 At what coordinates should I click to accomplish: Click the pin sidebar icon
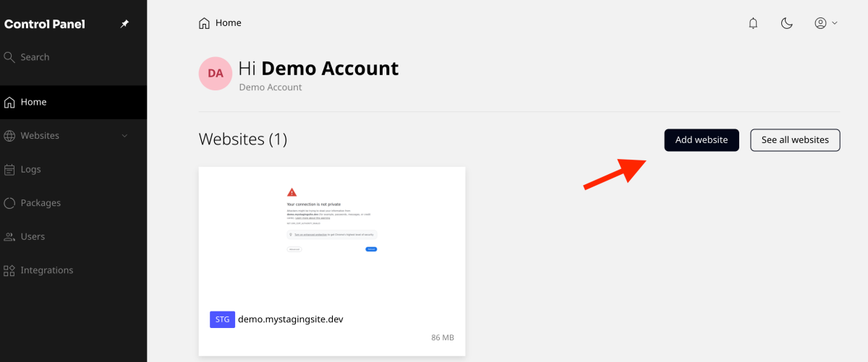tap(124, 24)
